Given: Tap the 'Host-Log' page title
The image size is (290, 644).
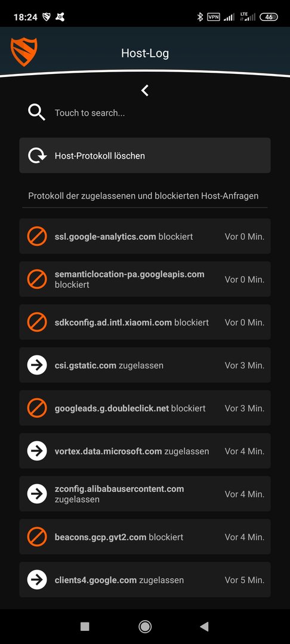Looking at the screenshot, I should pyautogui.click(x=145, y=53).
